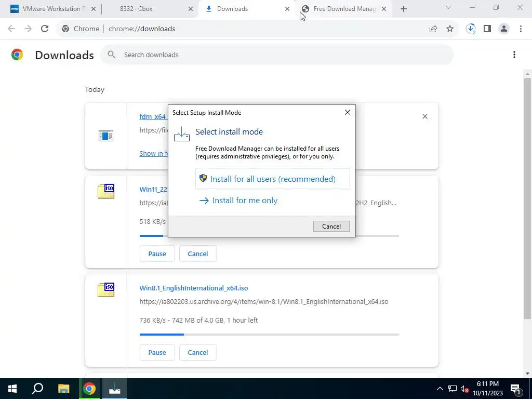Click the fdm_x64 installer file icon
The width and height of the screenshot is (532, 399).
click(106, 136)
